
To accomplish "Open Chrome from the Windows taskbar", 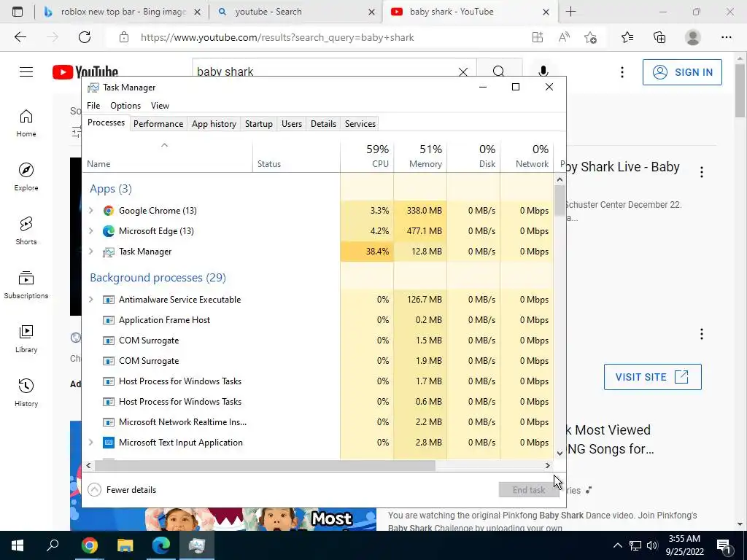I will coord(89,545).
